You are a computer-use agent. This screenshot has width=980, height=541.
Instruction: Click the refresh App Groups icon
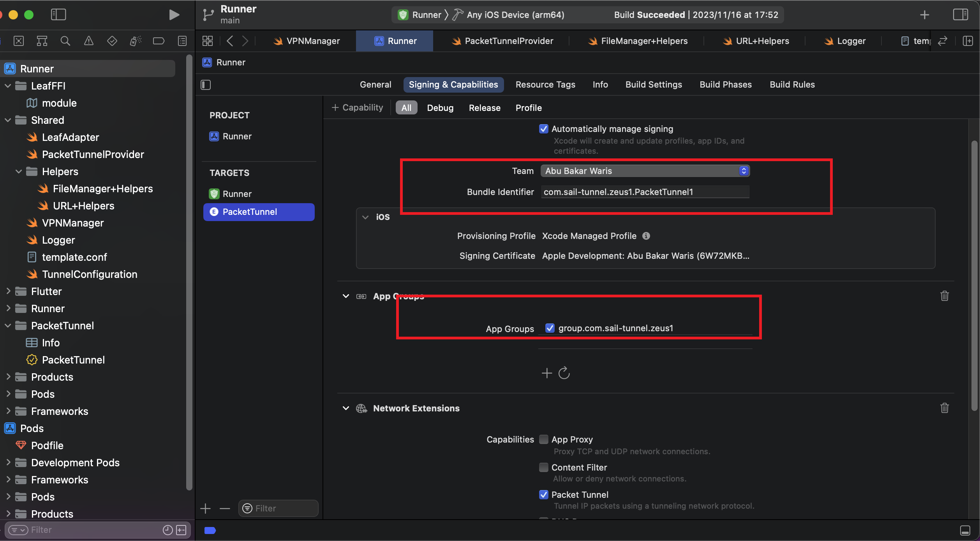tap(564, 373)
